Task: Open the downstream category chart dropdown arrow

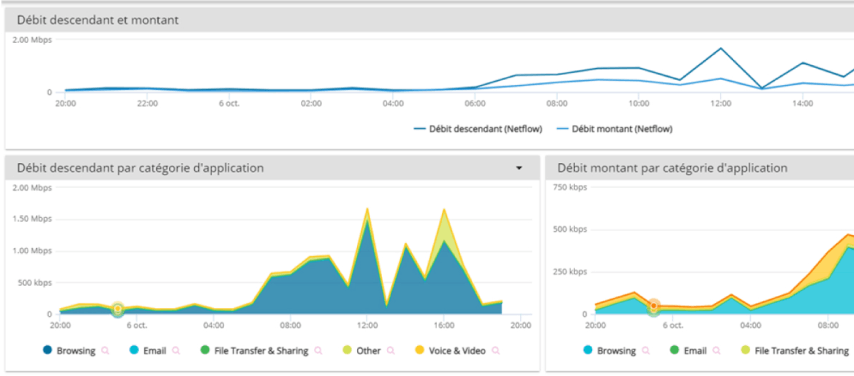Action: point(519,168)
